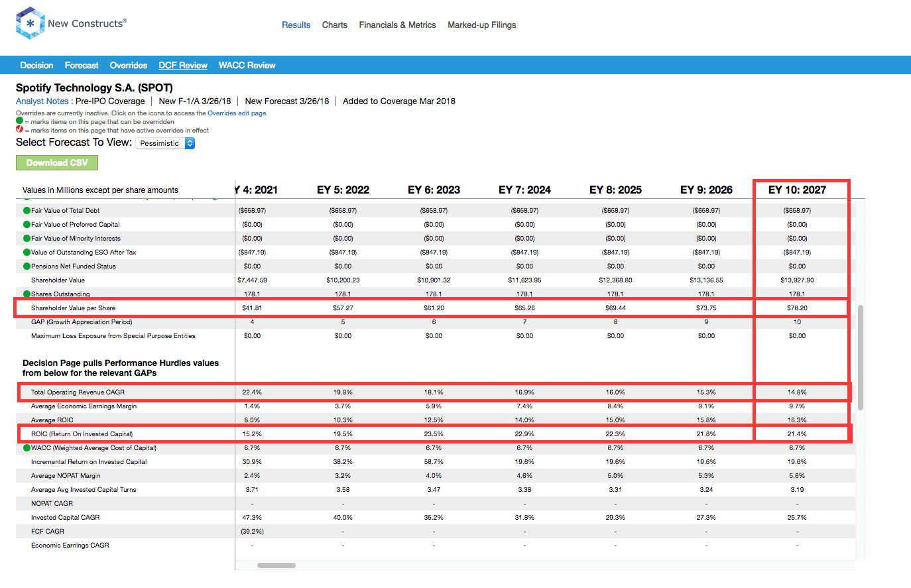Screen dimensions: 911x588
Task: Open the Results tab
Action: (296, 25)
